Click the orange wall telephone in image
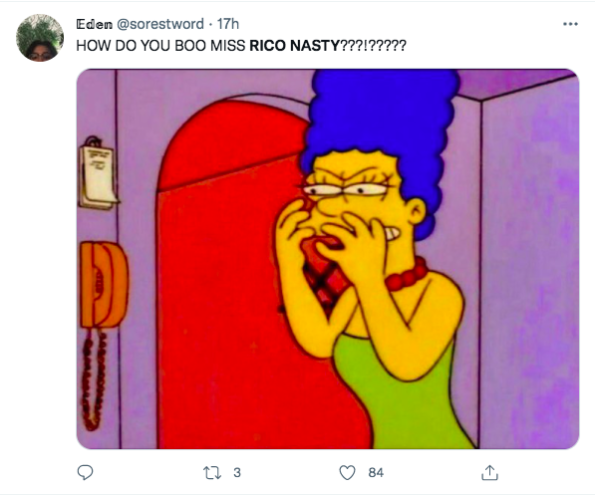The width and height of the screenshot is (595, 495). pyautogui.click(x=103, y=285)
